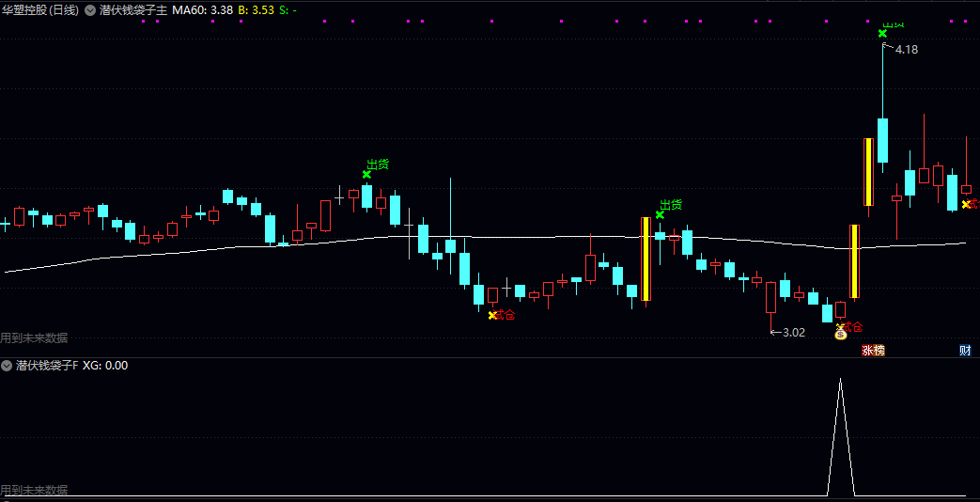Click the white XG spike peak in lower panel
Screen dimensions: 980x502
click(841, 379)
